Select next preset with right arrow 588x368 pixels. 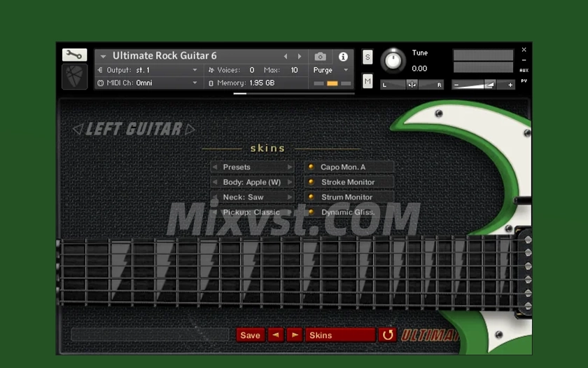(x=290, y=167)
